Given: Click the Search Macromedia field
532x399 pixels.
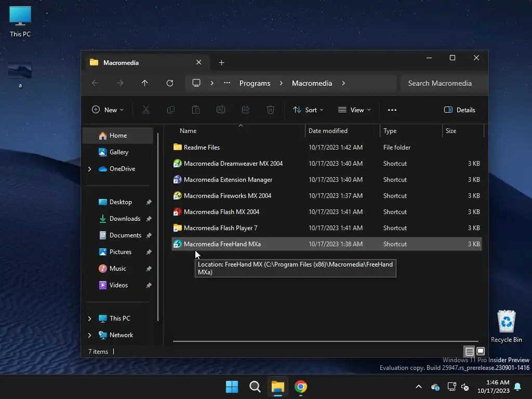Looking at the screenshot, I should [444, 83].
